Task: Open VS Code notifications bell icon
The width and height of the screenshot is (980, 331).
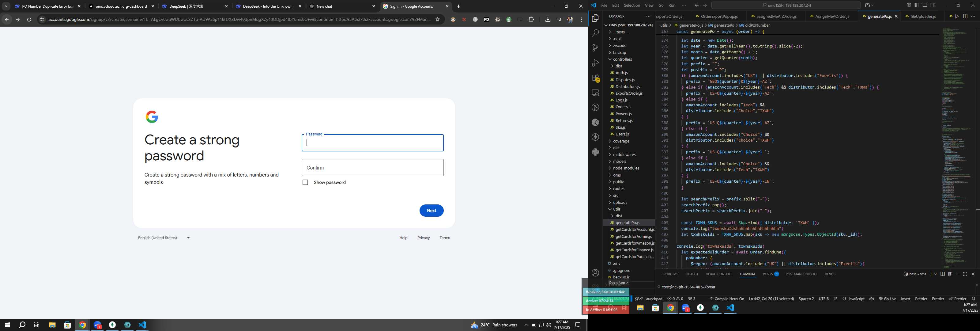Action: click(973, 299)
